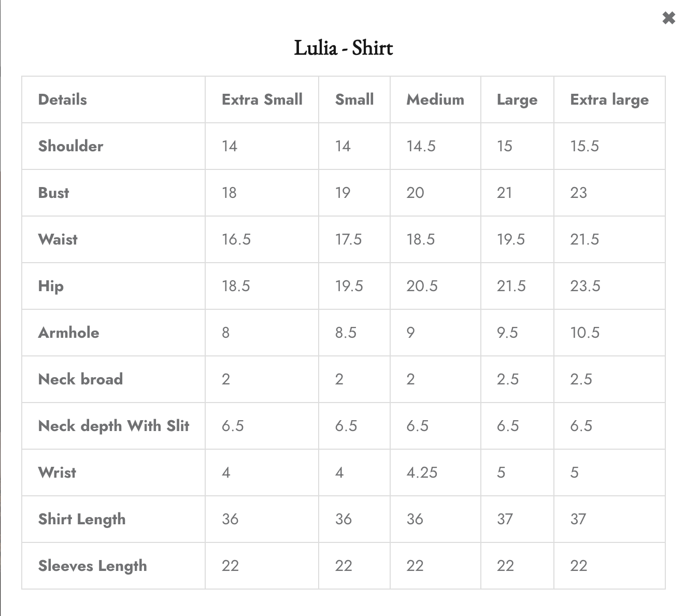
Task: Select the Medium column header
Action: point(435,99)
